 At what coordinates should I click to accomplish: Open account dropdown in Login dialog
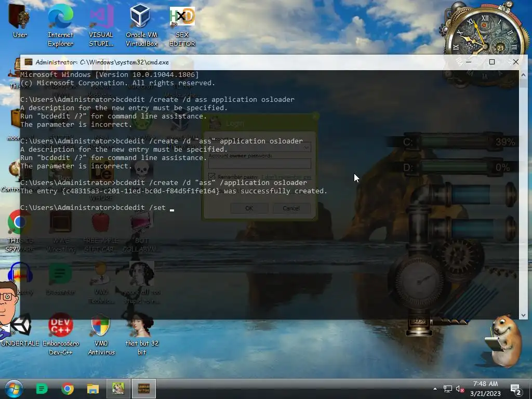coord(306,147)
